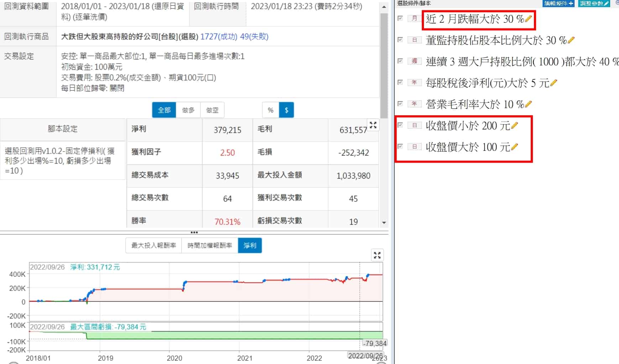619x364 pixels.
Task: Change the 週 frequency tag on 大戶持股 row
Action: point(414,61)
